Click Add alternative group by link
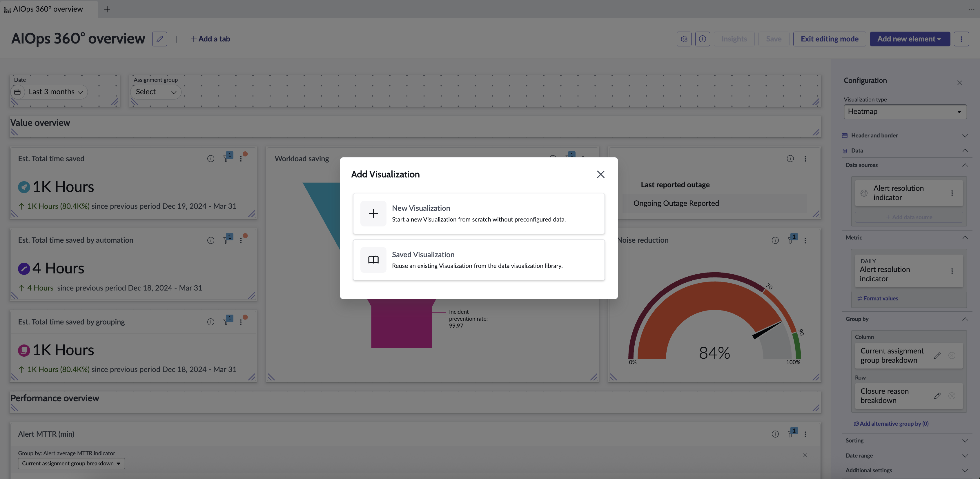This screenshot has height=479, width=980. pyautogui.click(x=891, y=424)
